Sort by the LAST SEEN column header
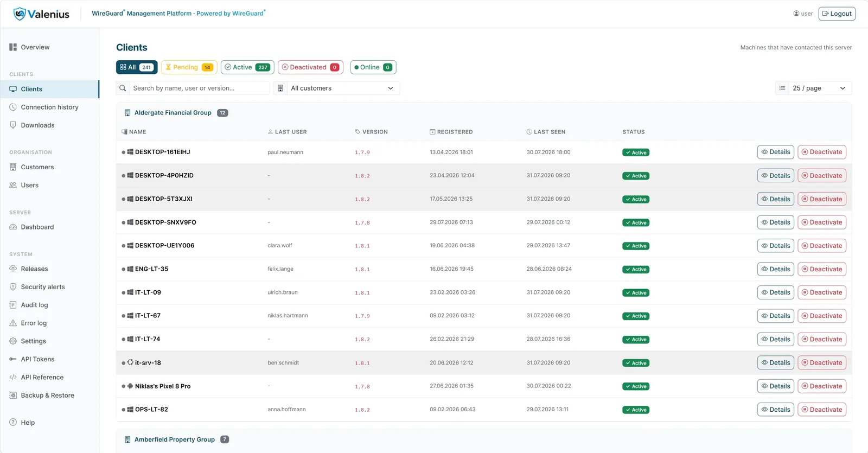Image resolution: width=868 pixels, height=453 pixels. 546,132
